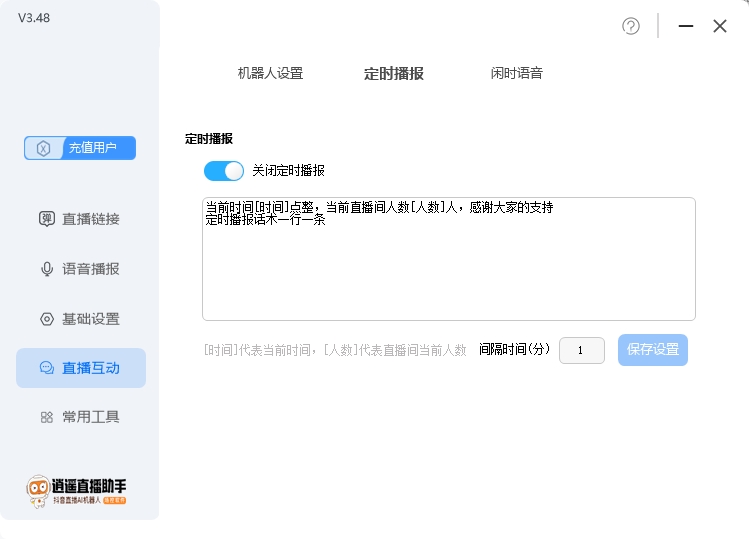Focus the 间隔时间(分) input field
The image size is (749, 539).
pos(581,350)
